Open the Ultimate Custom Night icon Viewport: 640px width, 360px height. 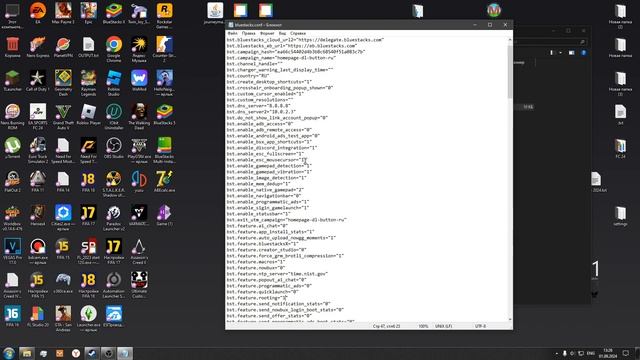(139, 285)
